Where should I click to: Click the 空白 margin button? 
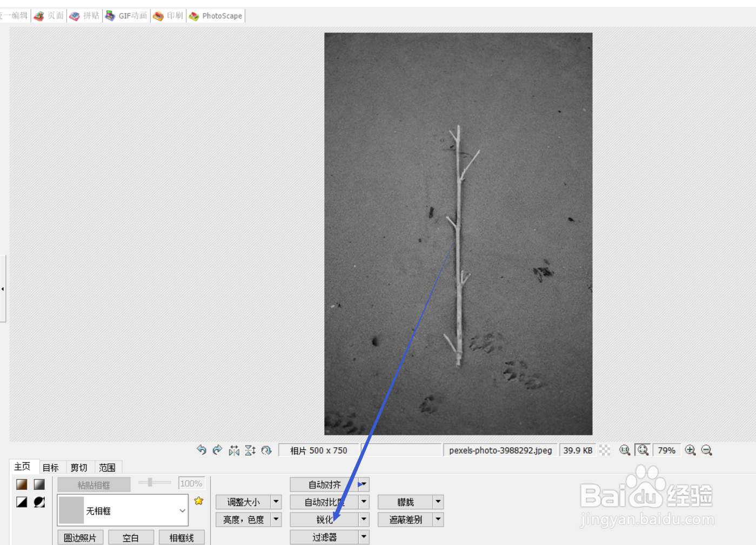coord(131,537)
